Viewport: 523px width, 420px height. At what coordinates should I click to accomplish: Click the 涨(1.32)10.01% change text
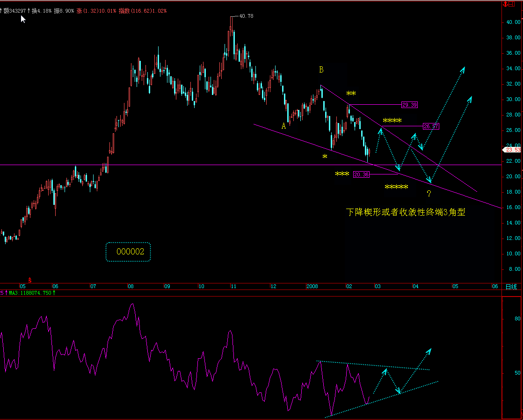pyautogui.click(x=96, y=11)
